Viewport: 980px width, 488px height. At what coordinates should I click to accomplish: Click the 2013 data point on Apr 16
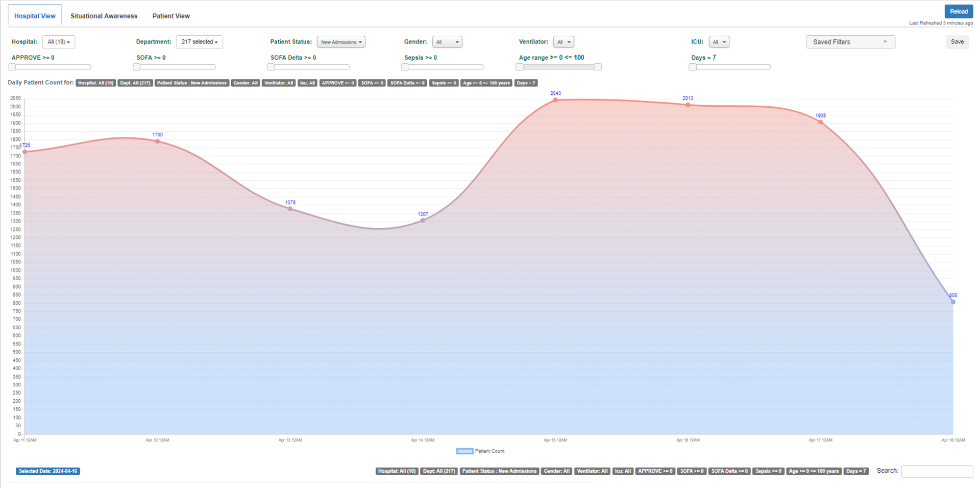coord(688,105)
